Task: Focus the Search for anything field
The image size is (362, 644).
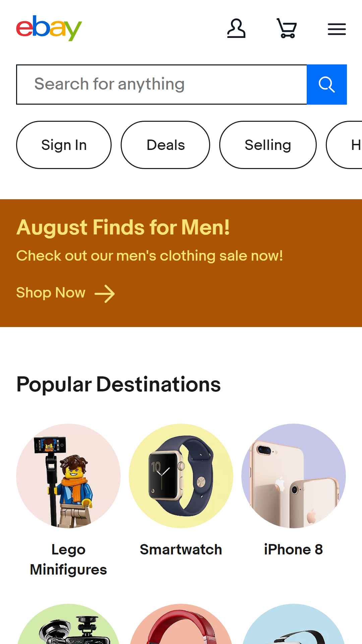Action: point(162,85)
